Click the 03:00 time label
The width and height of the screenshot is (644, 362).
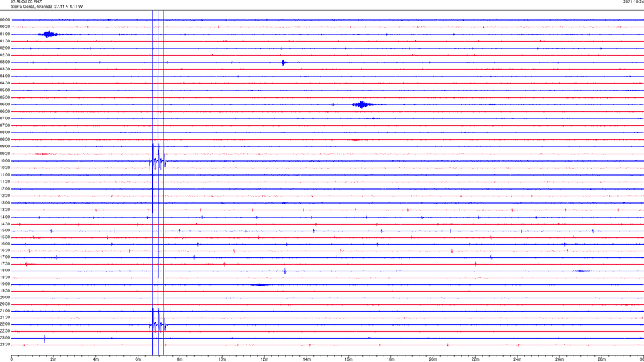tap(5, 62)
